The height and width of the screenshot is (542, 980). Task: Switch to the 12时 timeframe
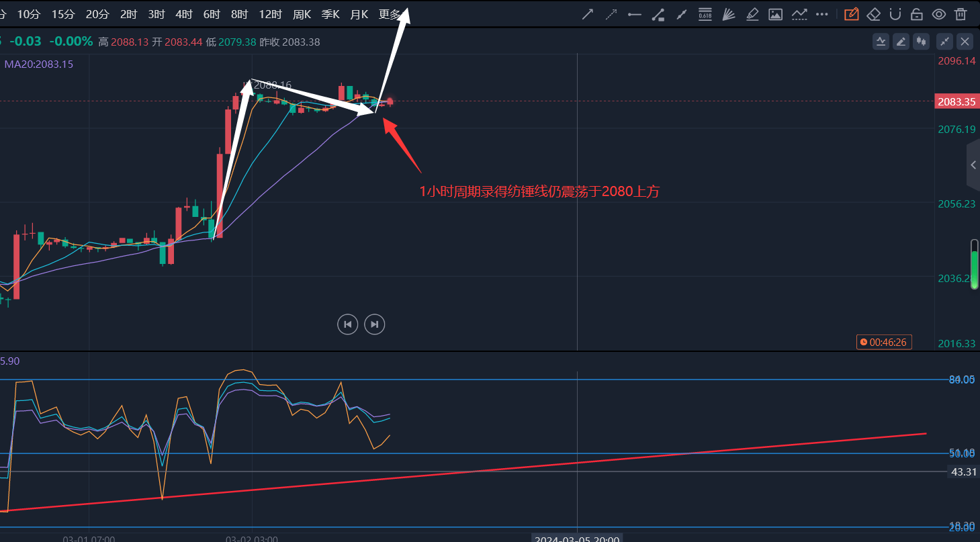point(270,14)
